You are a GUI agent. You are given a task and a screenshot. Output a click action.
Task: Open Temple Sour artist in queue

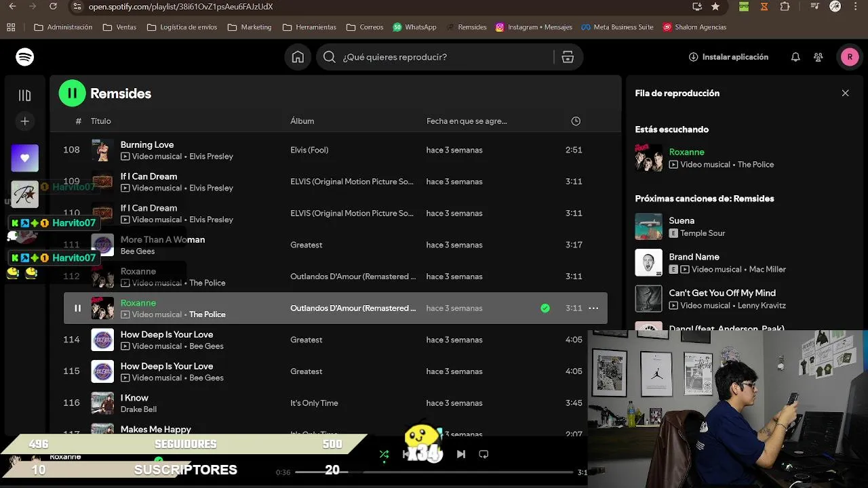(703, 233)
